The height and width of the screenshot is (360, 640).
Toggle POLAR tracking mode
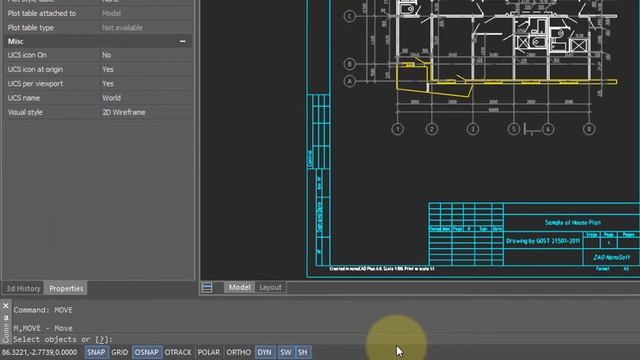pos(209,352)
